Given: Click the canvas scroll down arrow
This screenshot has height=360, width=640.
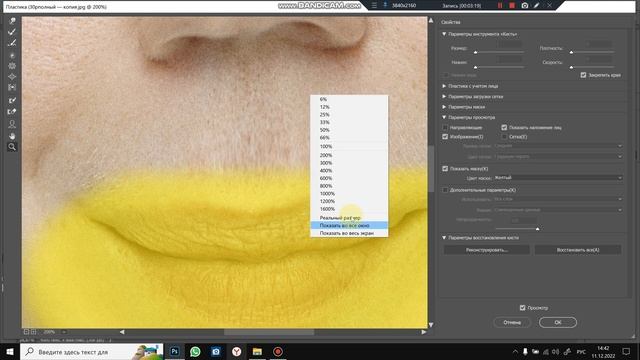Looking at the screenshot, I should [x=431, y=325].
